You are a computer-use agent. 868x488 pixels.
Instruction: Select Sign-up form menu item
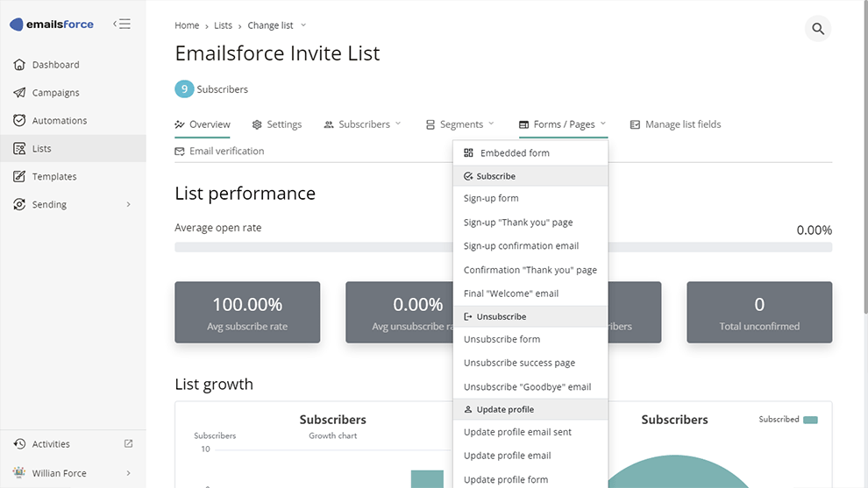point(530,198)
